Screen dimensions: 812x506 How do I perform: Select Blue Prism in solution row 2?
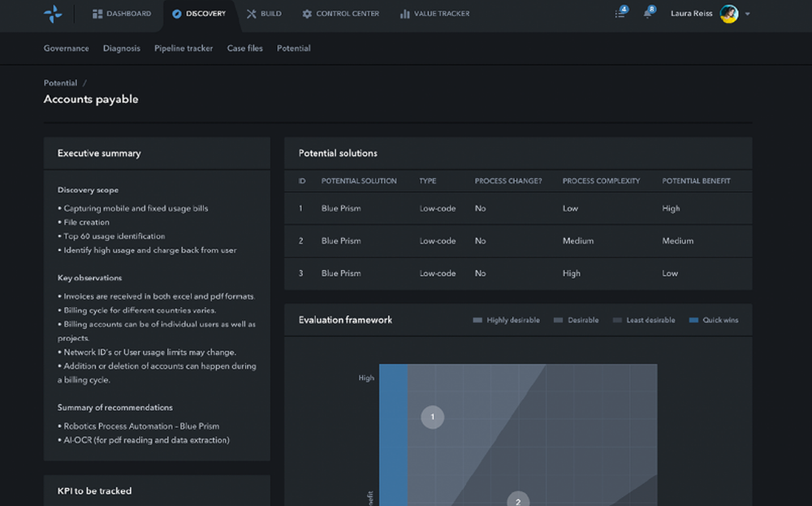pyautogui.click(x=341, y=241)
